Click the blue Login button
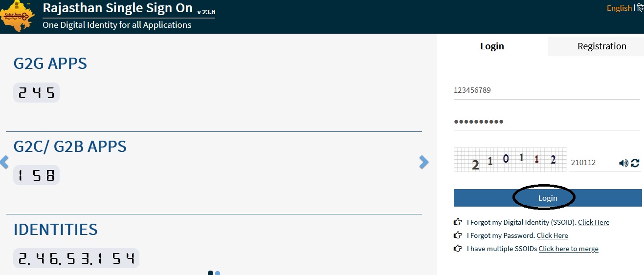644x275 pixels. 548,198
